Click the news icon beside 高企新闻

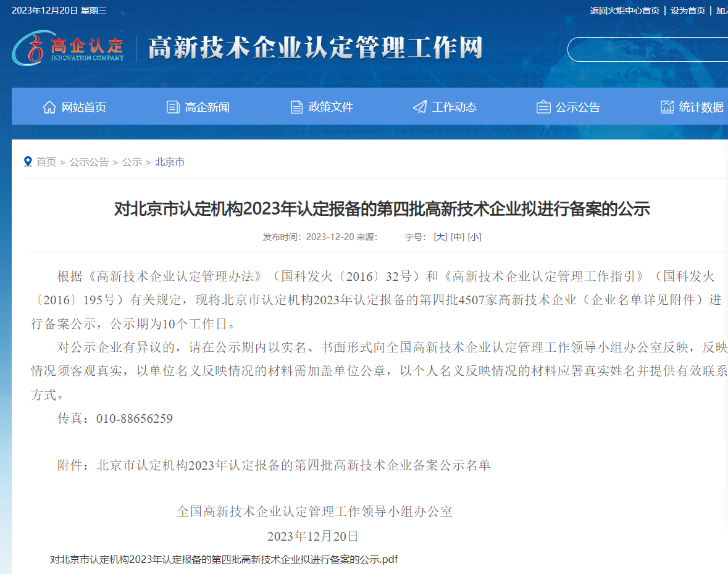coord(173,107)
